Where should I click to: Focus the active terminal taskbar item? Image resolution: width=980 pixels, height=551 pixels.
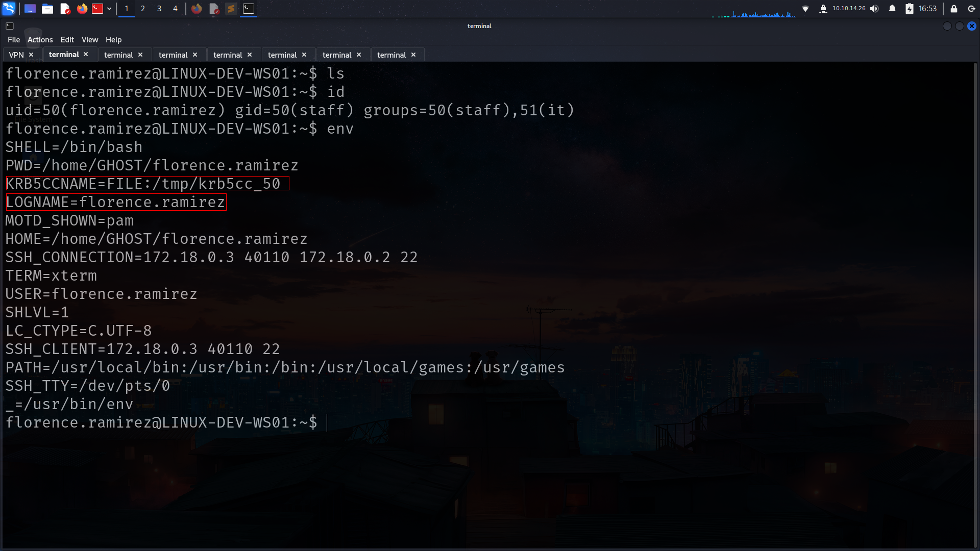249,9
